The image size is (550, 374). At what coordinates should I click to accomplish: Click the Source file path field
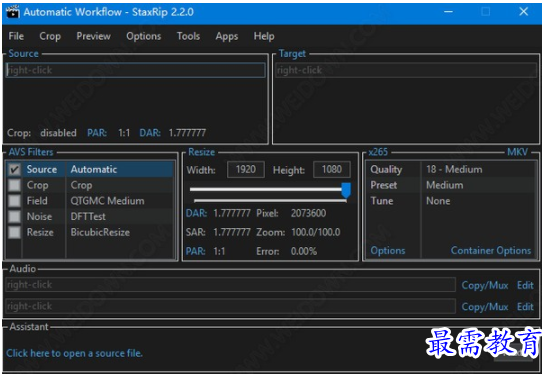click(135, 70)
